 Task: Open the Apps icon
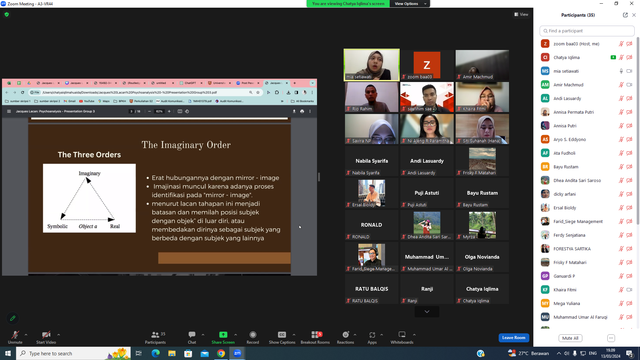372,335
